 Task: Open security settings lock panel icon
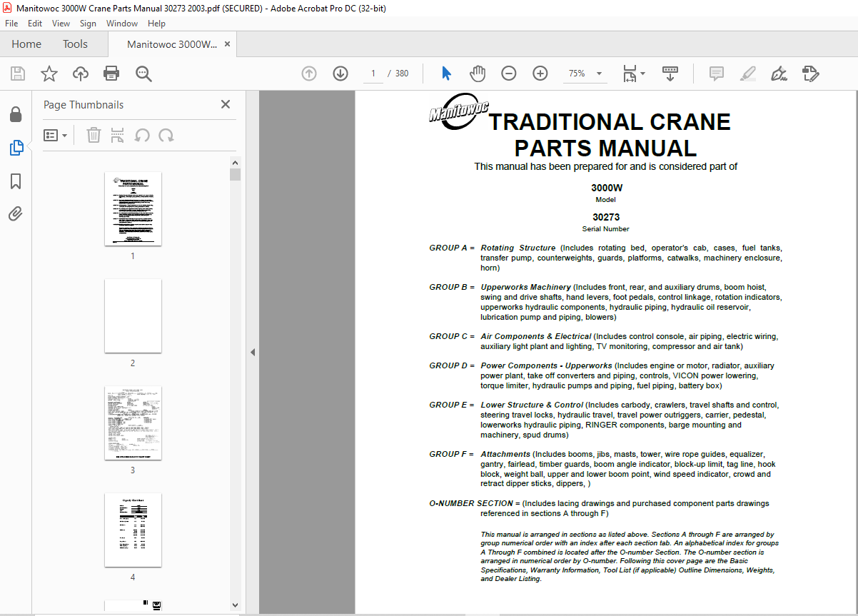pyautogui.click(x=16, y=115)
